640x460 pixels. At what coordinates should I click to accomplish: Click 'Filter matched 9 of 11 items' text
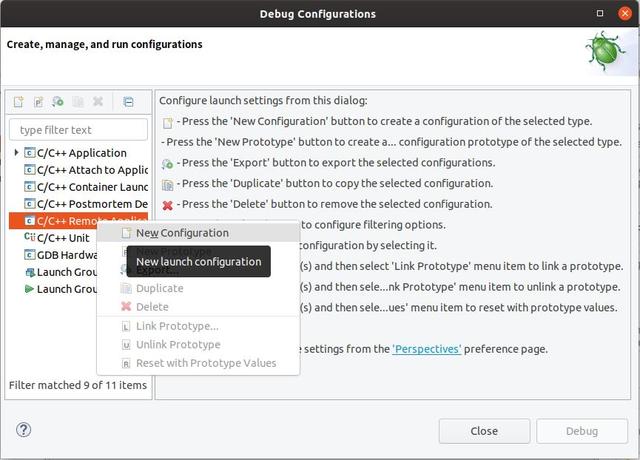click(78, 385)
